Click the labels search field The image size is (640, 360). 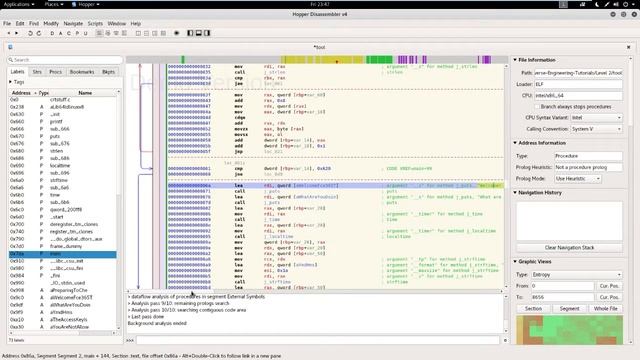point(65,60)
